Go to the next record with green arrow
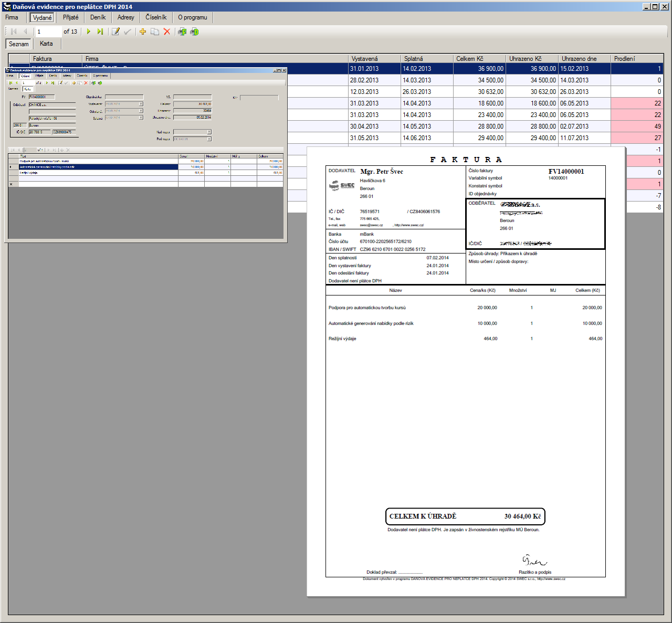The image size is (672, 623). 88,31
